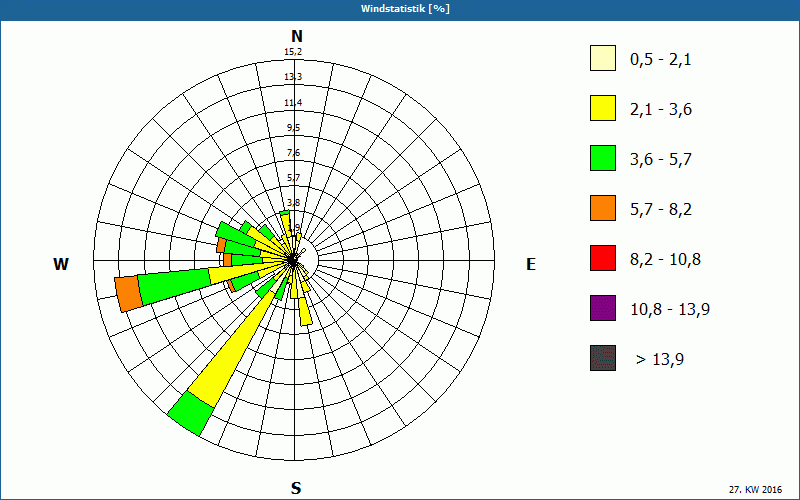Click the pale yellow 0,5 - 2,1 legend swatch
Screen dimensions: 800x500
coord(603,58)
